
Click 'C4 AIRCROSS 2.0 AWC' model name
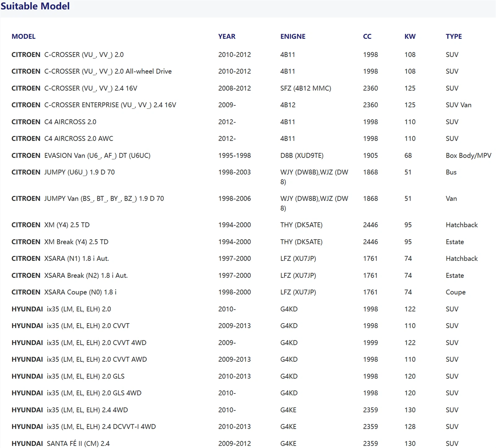[x=79, y=138]
